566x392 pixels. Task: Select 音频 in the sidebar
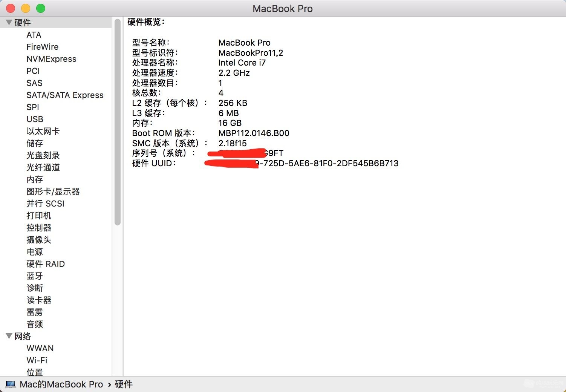point(35,324)
